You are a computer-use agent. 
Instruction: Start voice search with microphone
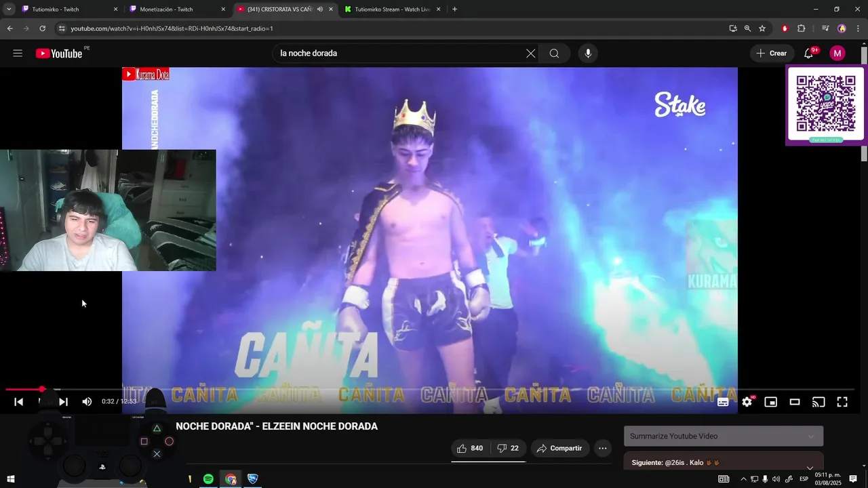[x=588, y=54]
